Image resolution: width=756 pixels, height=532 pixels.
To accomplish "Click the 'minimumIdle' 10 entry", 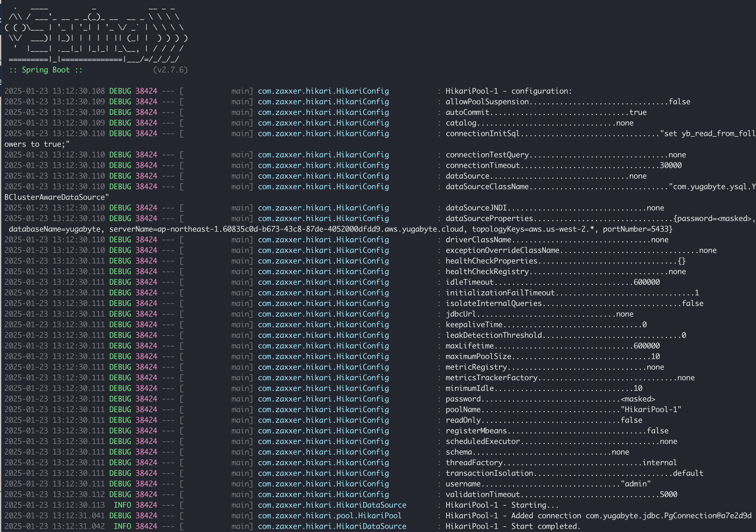I will (544, 388).
